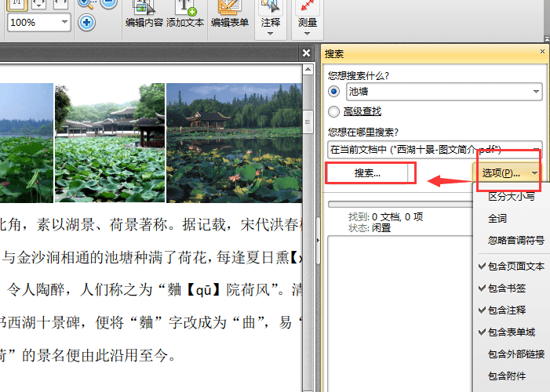Close the 搜索 search panel
This screenshot has width=550, height=392.
point(542,52)
